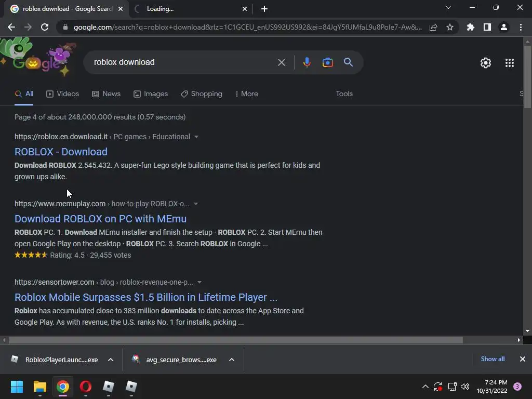The height and width of the screenshot is (399, 532).
Task: Click the share page icon in address bar
Action: (433, 27)
